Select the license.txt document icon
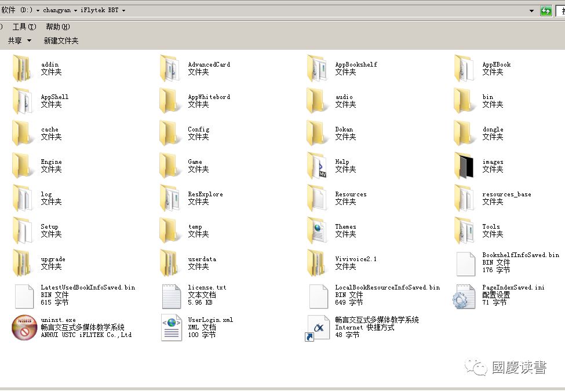 (x=172, y=296)
